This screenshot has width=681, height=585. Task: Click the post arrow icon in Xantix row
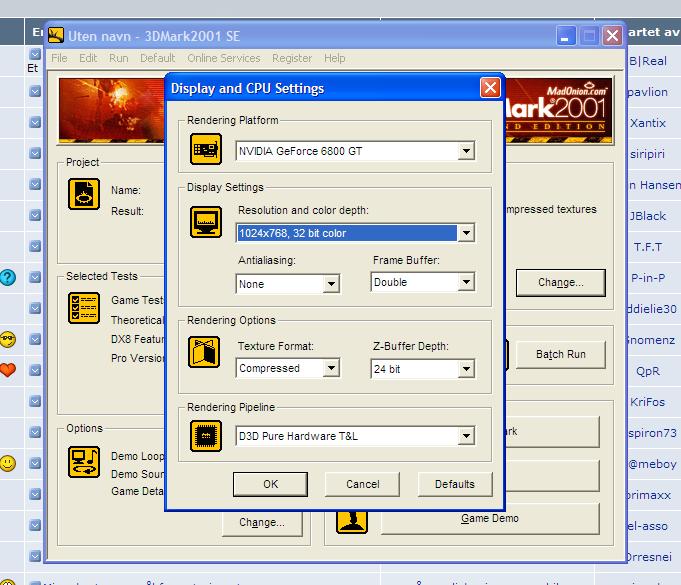coord(35,122)
